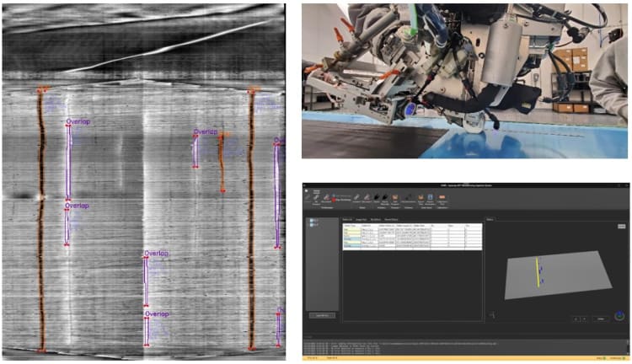The image size is (632, 364).
Task: Select the top item in the left tree panel
Action: (314, 221)
